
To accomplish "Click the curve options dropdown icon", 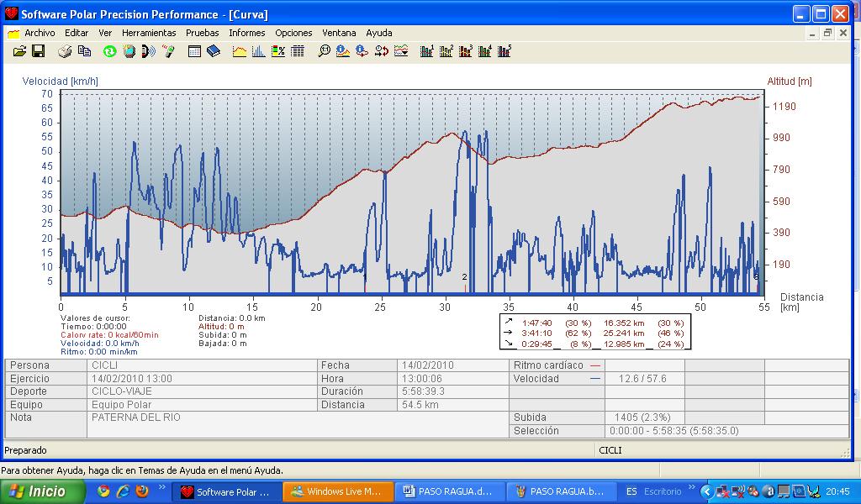I will (401, 51).
